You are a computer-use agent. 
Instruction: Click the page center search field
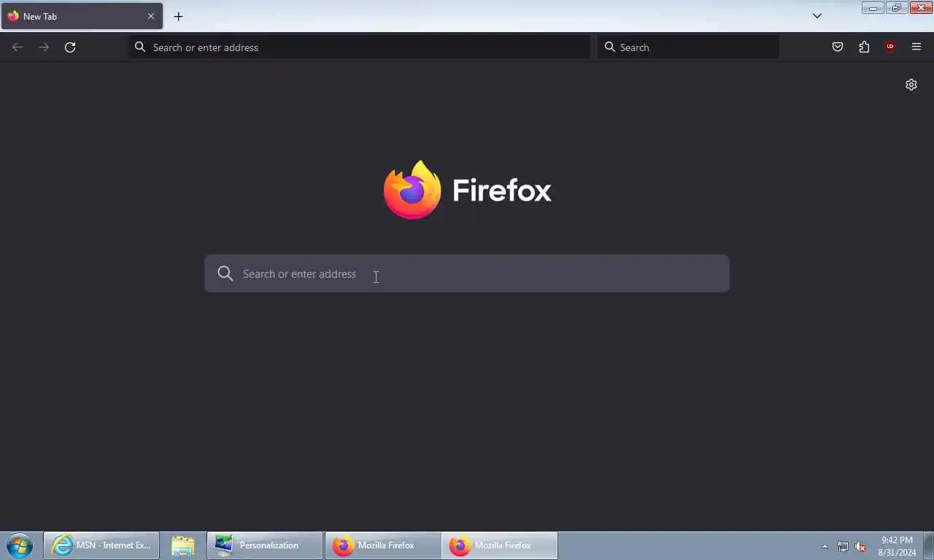[467, 273]
